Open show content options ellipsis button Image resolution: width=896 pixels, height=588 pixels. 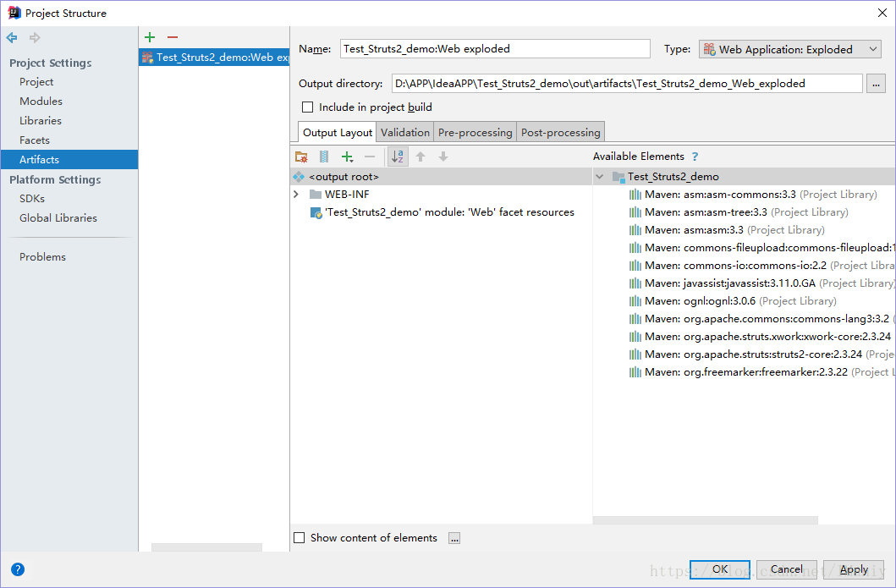(454, 538)
